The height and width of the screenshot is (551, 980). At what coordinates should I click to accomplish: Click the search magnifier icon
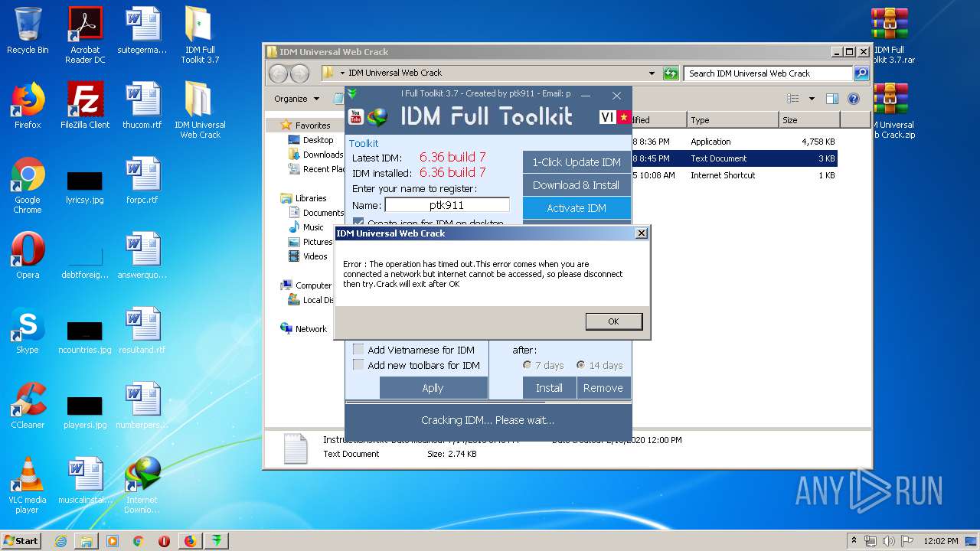point(861,73)
